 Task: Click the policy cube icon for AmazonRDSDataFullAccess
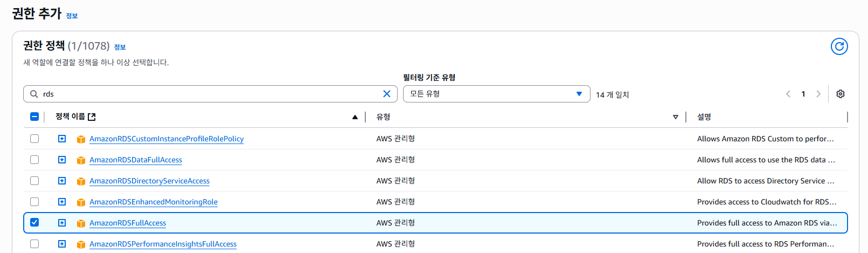click(81, 160)
